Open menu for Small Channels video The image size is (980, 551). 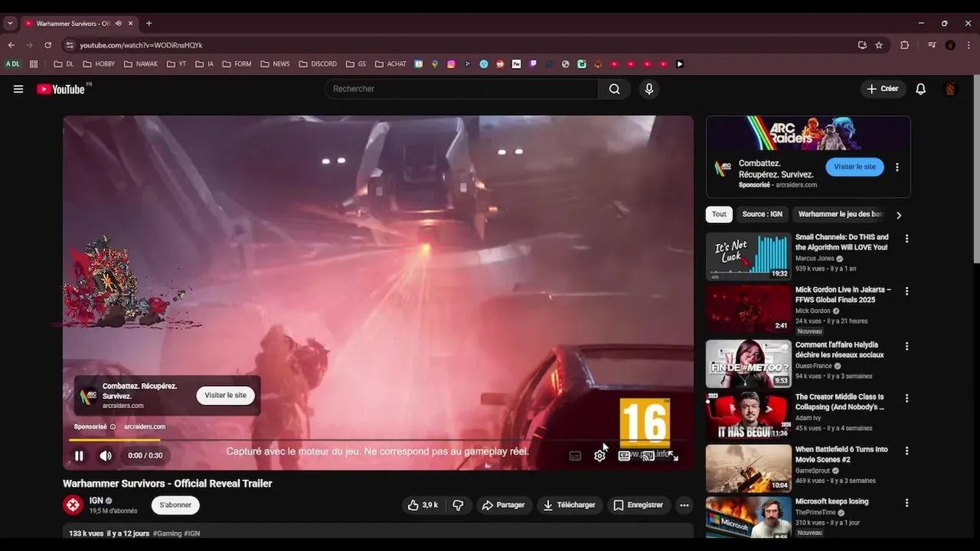(x=906, y=239)
